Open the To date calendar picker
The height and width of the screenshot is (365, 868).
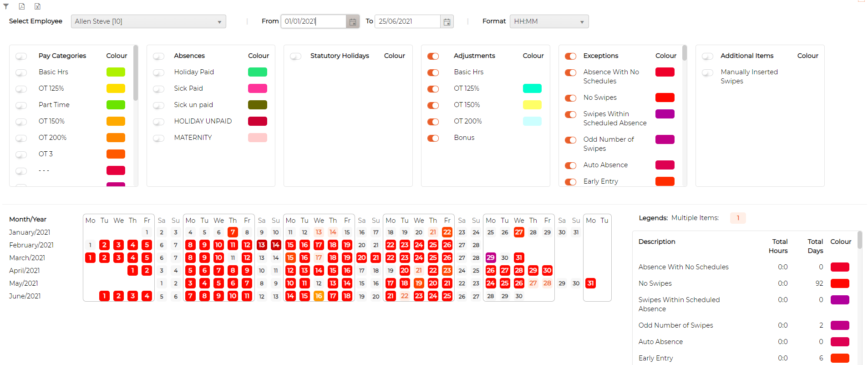click(447, 21)
